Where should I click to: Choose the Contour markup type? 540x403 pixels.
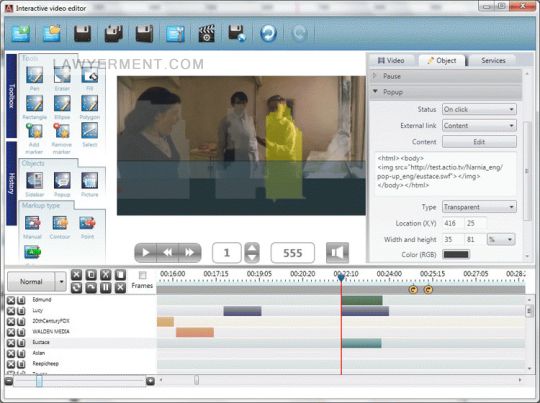coord(60,223)
